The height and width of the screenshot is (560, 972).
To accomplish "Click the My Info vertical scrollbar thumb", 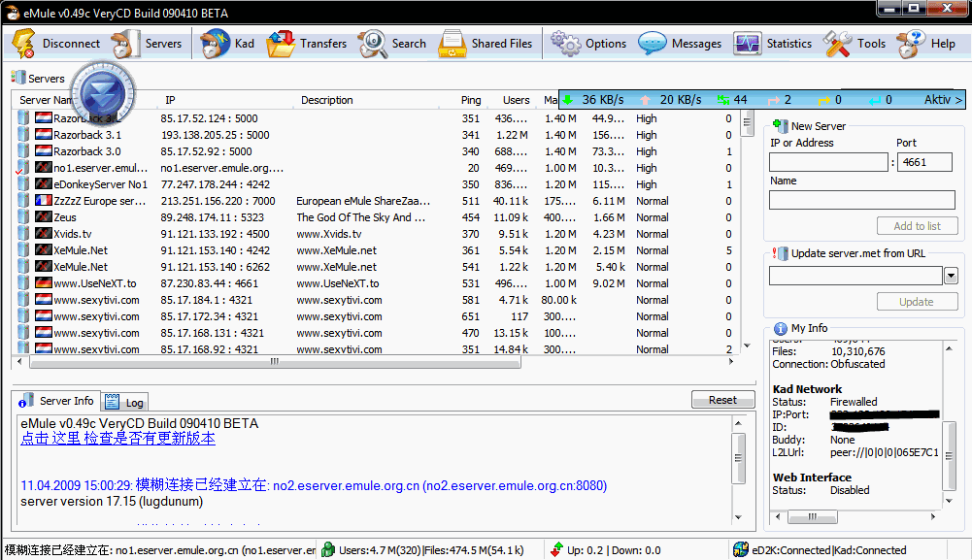I will pos(949,456).
